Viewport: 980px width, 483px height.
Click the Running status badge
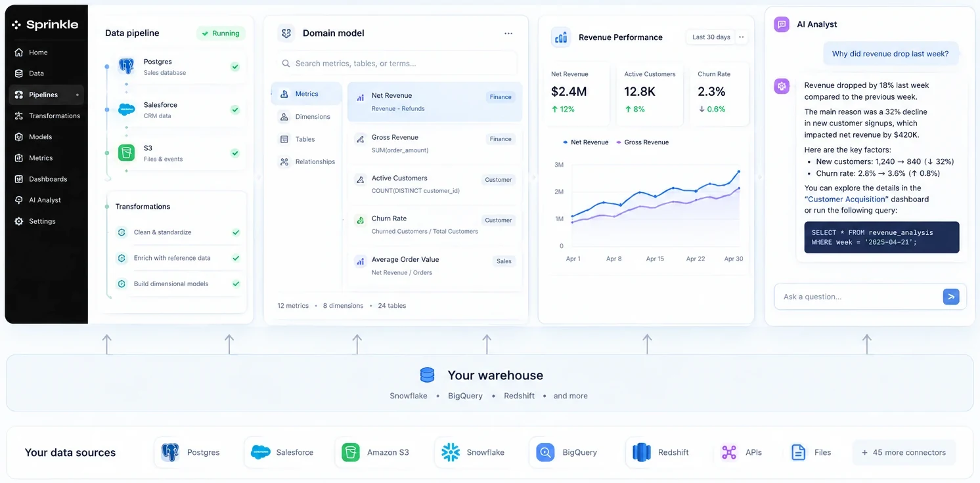[221, 33]
